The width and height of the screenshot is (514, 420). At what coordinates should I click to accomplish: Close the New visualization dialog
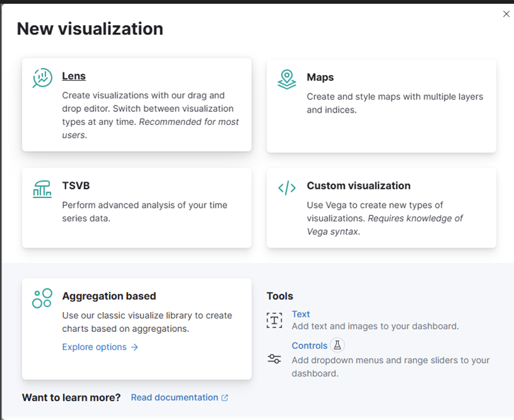coord(506,14)
